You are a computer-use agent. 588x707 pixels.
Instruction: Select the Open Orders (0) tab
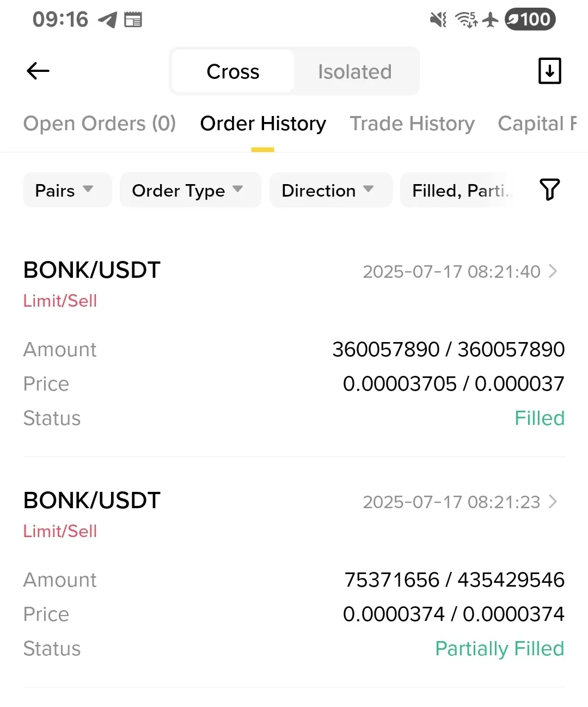coord(100,124)
